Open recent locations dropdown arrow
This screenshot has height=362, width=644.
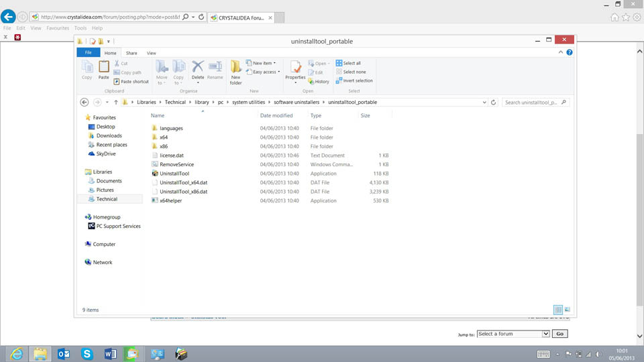coord(107,102)
